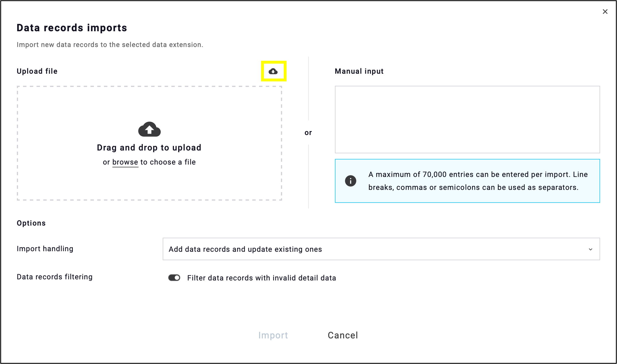The height and width of the screenshot is (364, 617).
Task: Click the 'maximum of 70,000 entries' notice text
Action: (x=478, y=181)
